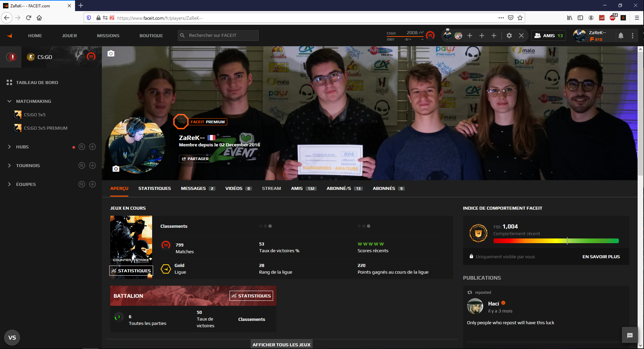644x349 pixels.
Task: Open the MESSAGES tab
Action: point(198,189)
